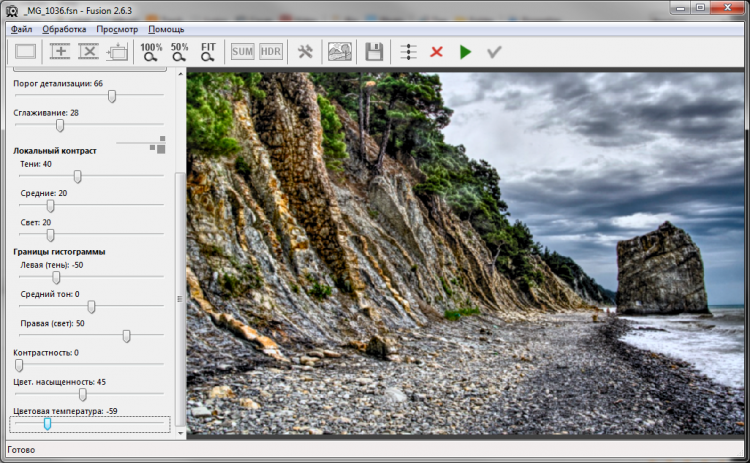Open the Помощь menu

click(x=166, y=29)
